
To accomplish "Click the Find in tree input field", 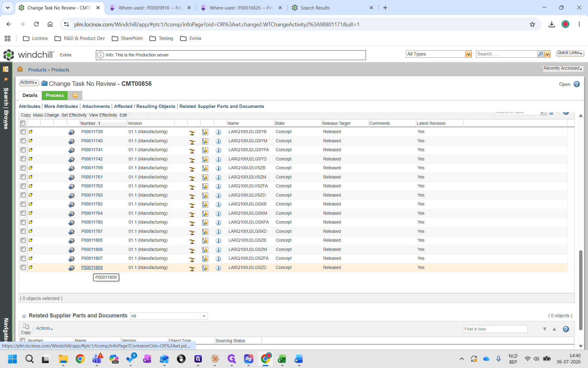I will (496, 329).
